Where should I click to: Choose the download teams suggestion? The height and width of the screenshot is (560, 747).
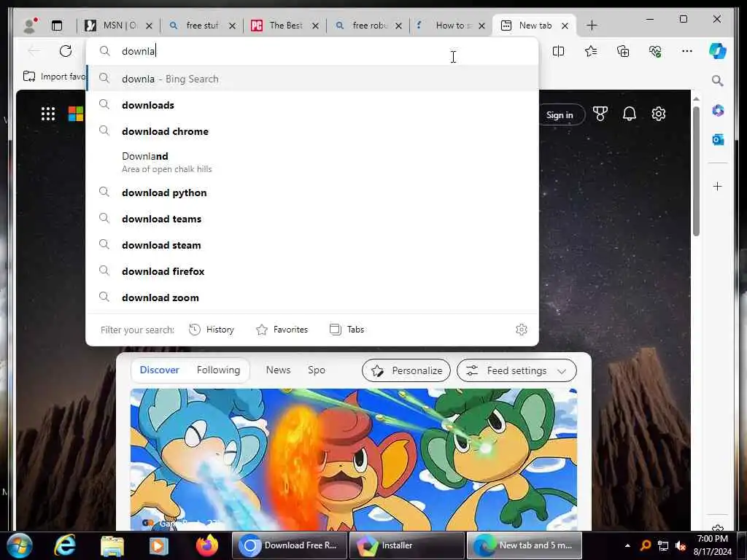(312, 219)
